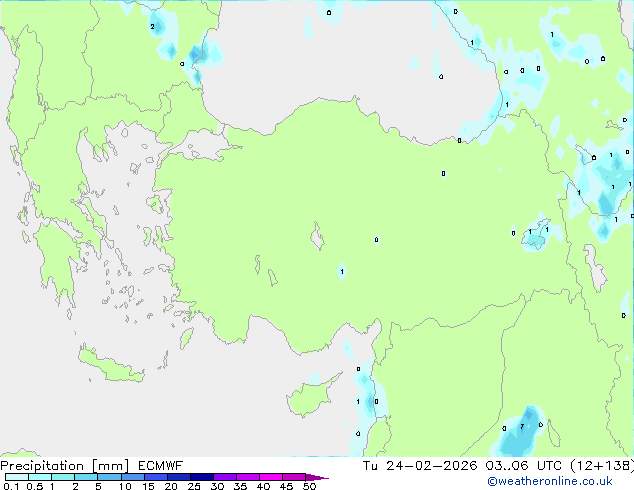This screenshot has height=490, width=634.
Task: Click the 10 mm legend color swatch
Action: pos(132,477)
